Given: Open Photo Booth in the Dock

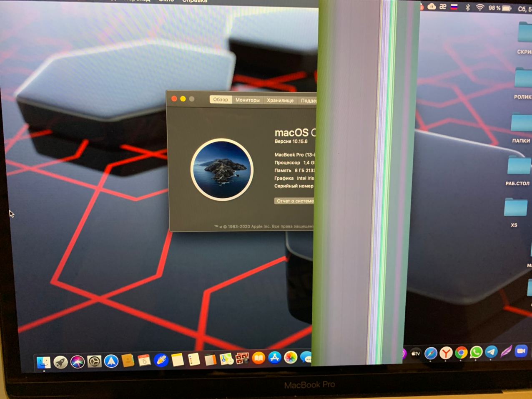Looking at the screenshot, I should pyautogui.click(x=242, y=358).
